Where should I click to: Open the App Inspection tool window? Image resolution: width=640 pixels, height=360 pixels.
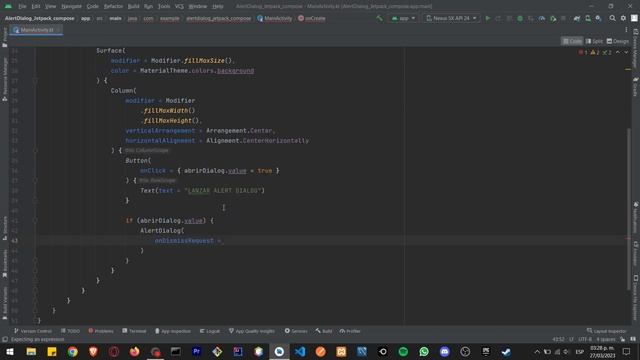pyautogui.click(x=173, y=331)
